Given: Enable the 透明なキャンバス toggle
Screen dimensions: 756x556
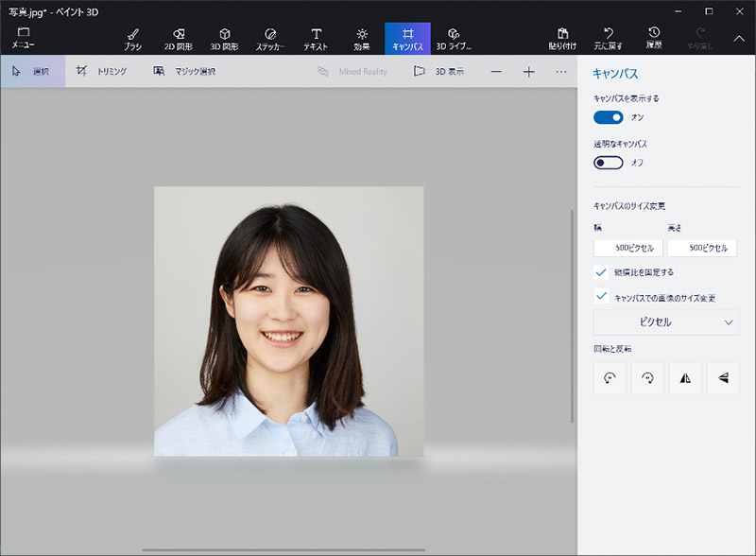Looking at the screenshot, I should (x=609, y=163).
